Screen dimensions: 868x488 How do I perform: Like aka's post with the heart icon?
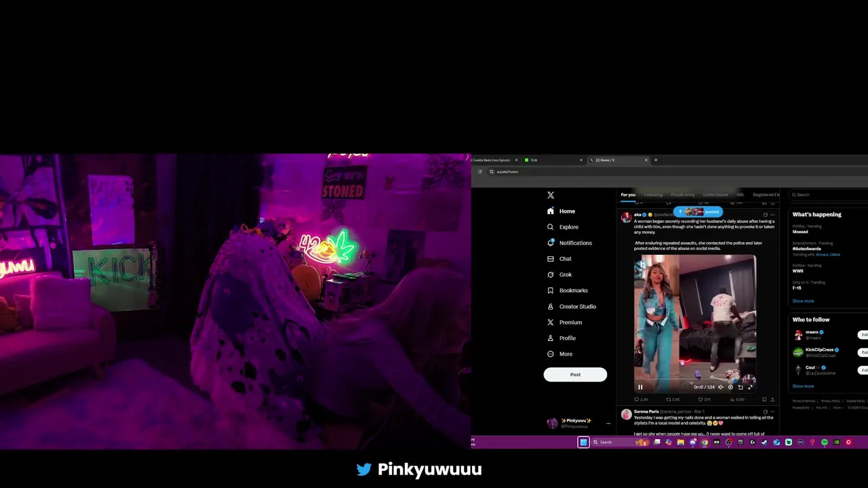point(701,399)
